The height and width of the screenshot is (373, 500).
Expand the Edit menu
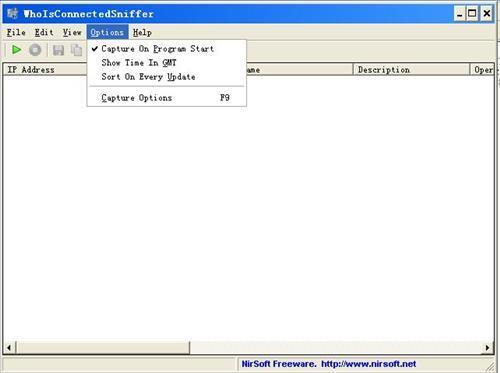click(44, 33)
